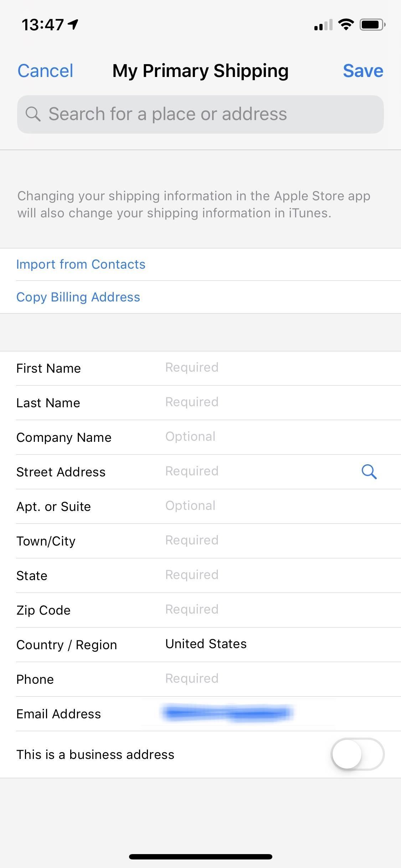
Task: Tap the cellular signal bars icon
Action: pyautogui.click(x=323, y=25)
